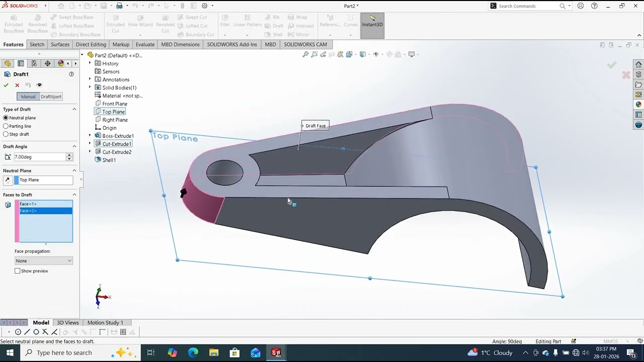
Task: Open the Appearances color ball task pane icon
Action: [x=638, y=105]
